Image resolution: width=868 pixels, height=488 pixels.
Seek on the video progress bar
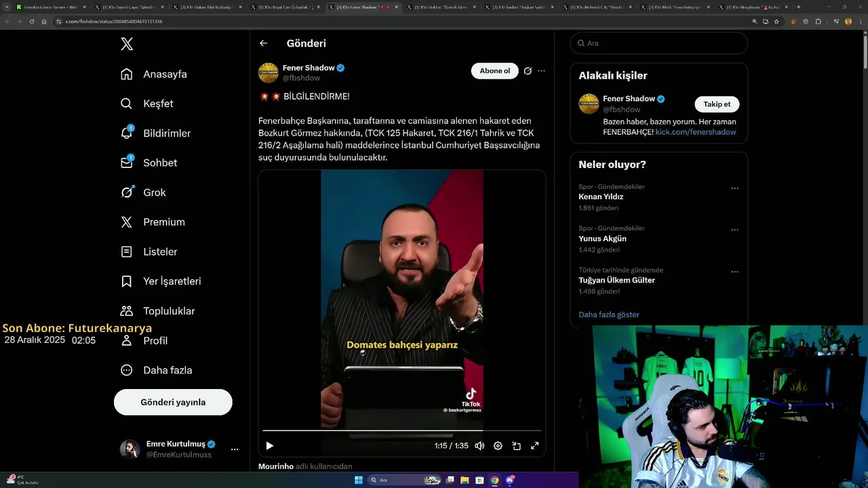[402, 430]
